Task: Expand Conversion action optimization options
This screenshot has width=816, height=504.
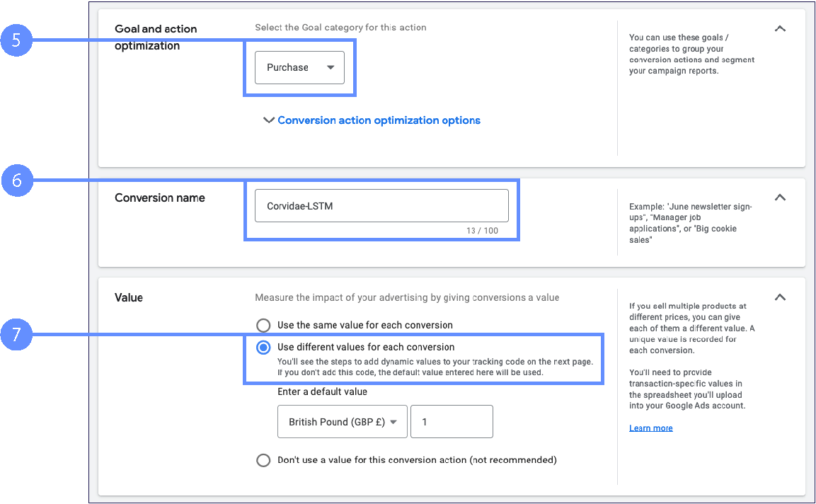Action: (x=379, y=120)
